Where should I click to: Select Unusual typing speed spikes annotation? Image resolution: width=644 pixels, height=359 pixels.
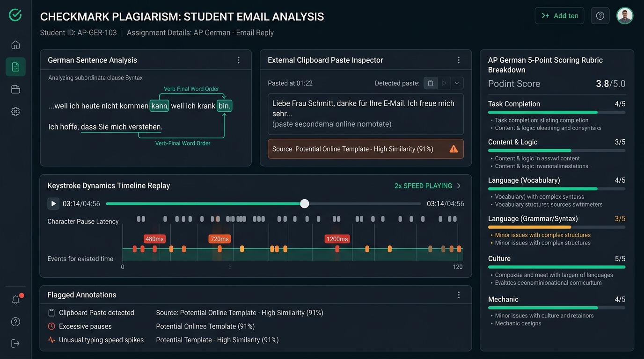[x=96, y=340]
